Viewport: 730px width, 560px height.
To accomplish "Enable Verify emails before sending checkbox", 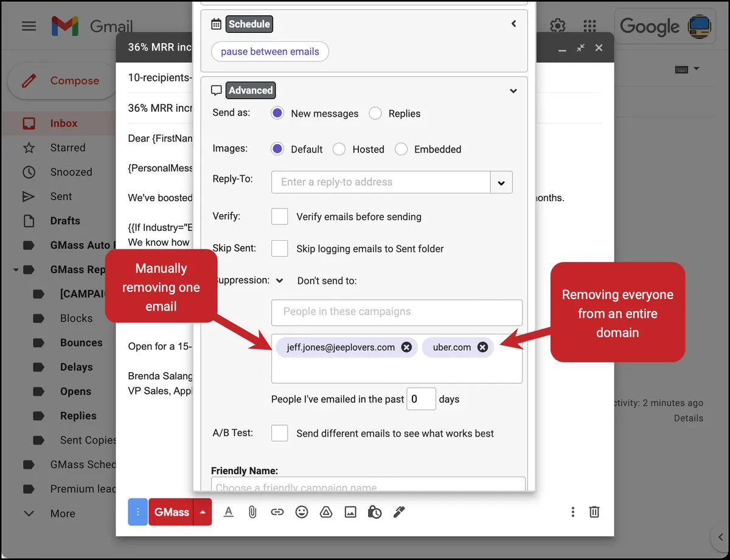I will (x=280, y=216).
